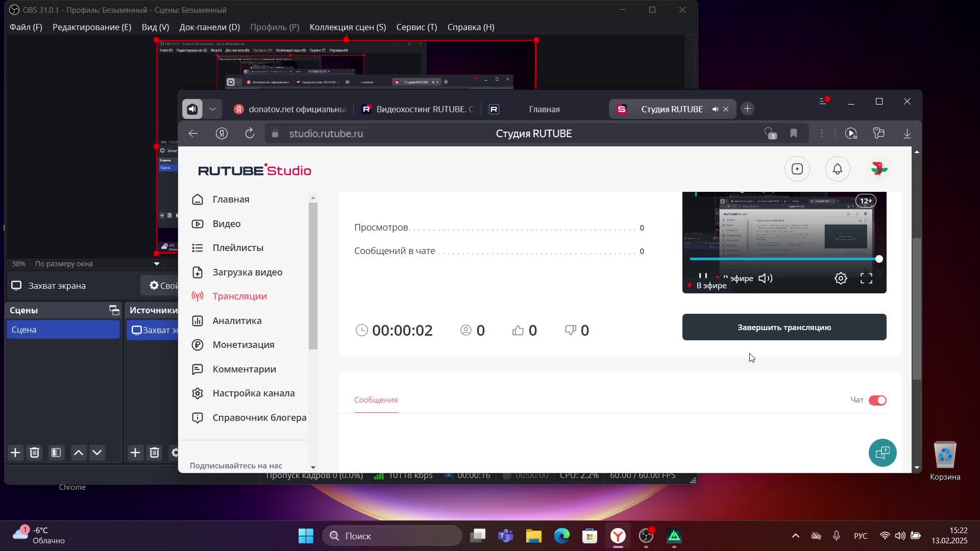Open Плейлисты in the sidebar
This screenshot has width=980, height=551.
tap(227, 248)
